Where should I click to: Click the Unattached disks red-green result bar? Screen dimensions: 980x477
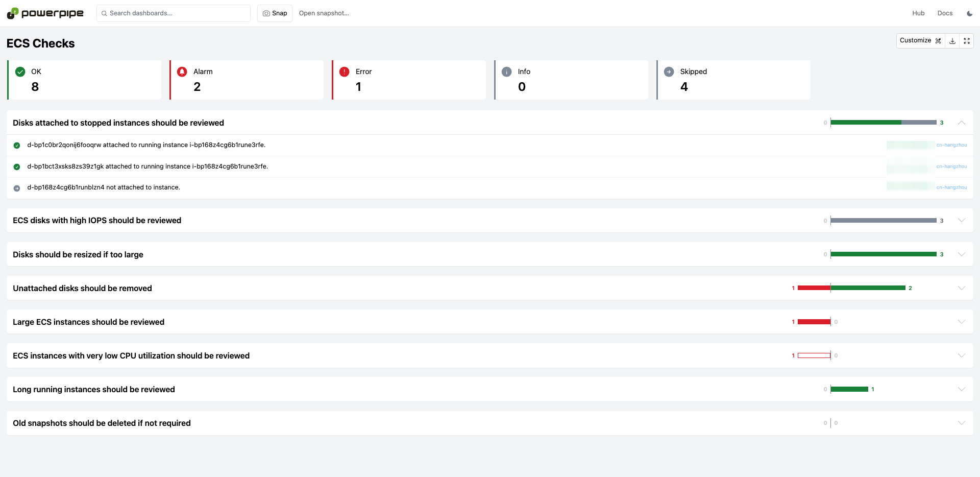pyautogui.click(x=851, y=288)
